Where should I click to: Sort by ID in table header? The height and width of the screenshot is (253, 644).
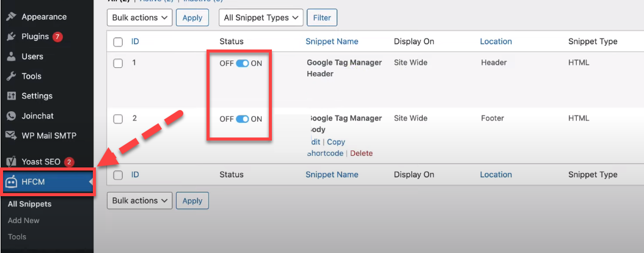coord(135,42)
